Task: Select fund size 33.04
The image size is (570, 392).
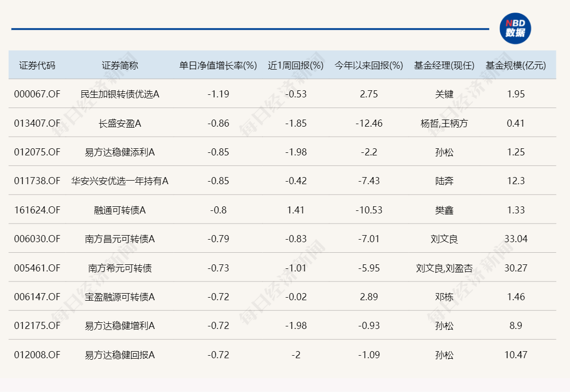Action: (516, 239)
